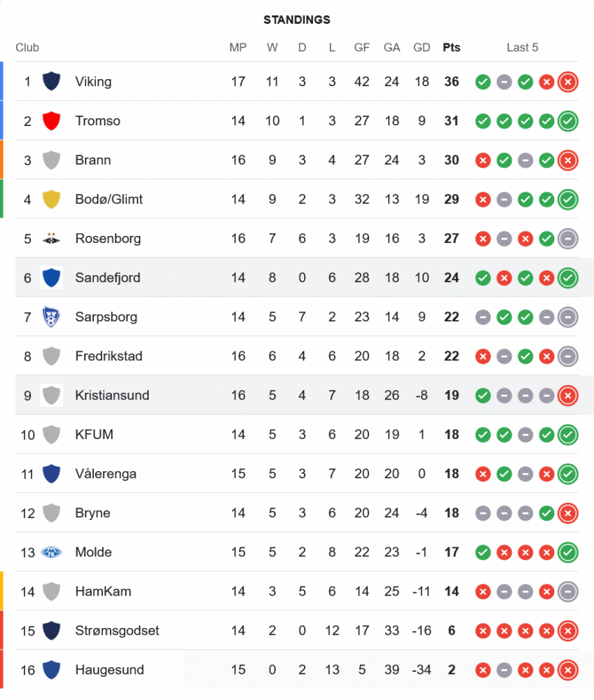594x700 pixels.
Task: Click Tromso's latest circled win icon
Action: point(568,120)
